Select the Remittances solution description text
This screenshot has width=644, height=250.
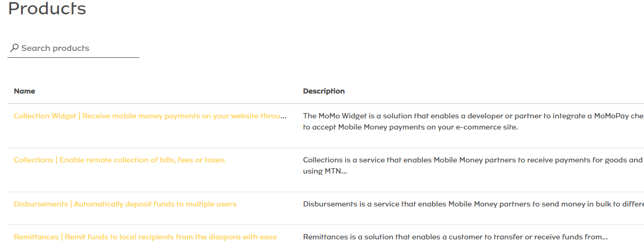455,237
